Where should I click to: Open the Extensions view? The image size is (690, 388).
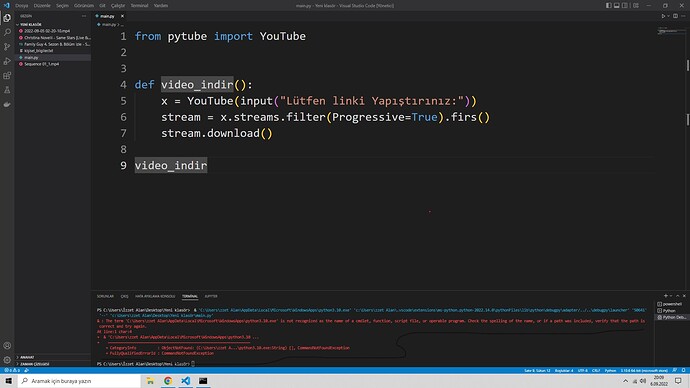pos(7,76)
